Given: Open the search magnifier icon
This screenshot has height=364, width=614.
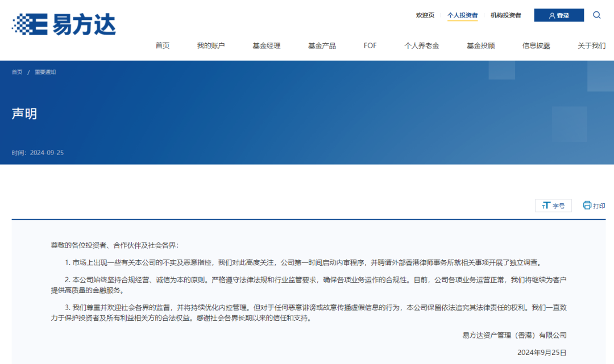Looking at the screenshot, I should click(596, 15).
